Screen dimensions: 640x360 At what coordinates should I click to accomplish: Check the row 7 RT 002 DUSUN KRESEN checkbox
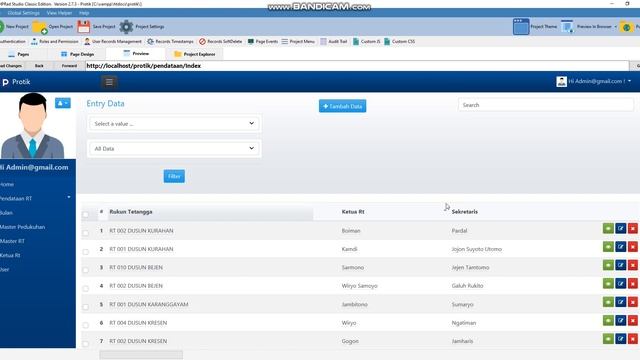click(85, 343)
